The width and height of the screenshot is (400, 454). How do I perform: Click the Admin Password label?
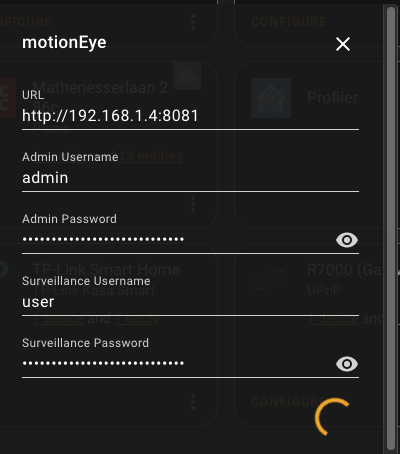[x=69, y=219]
